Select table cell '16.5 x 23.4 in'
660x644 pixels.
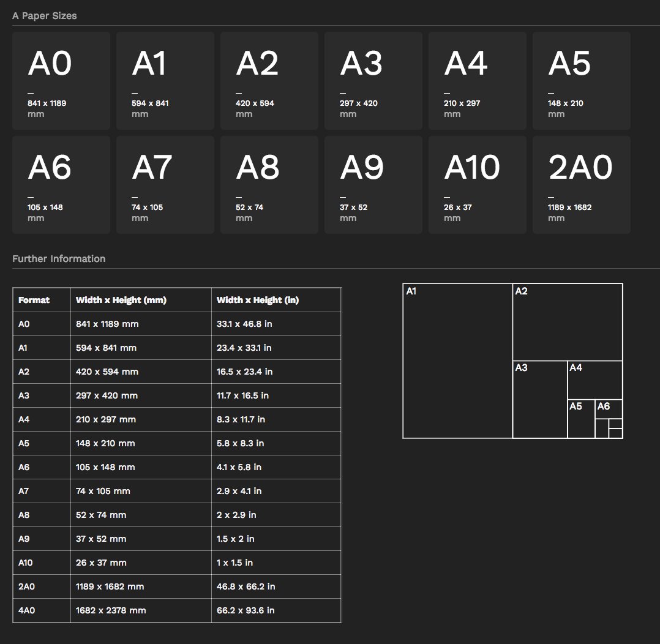tap(276, 372)
